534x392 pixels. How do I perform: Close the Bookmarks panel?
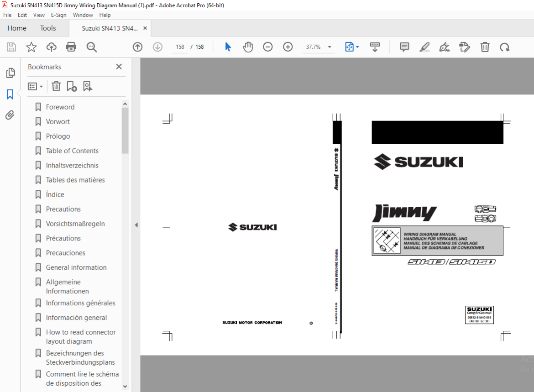pos(119,67)
